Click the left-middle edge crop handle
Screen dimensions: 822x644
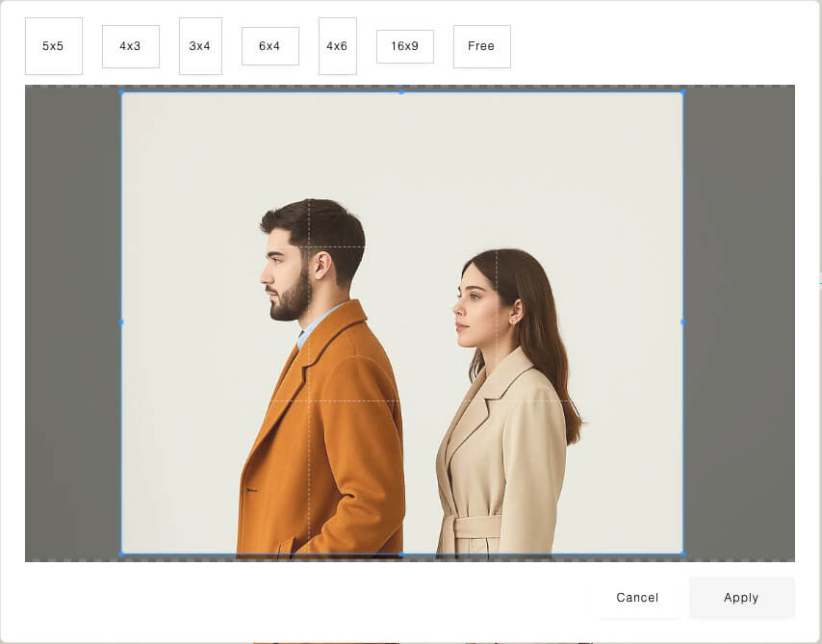pyautogui.click(x=121, y=322)
